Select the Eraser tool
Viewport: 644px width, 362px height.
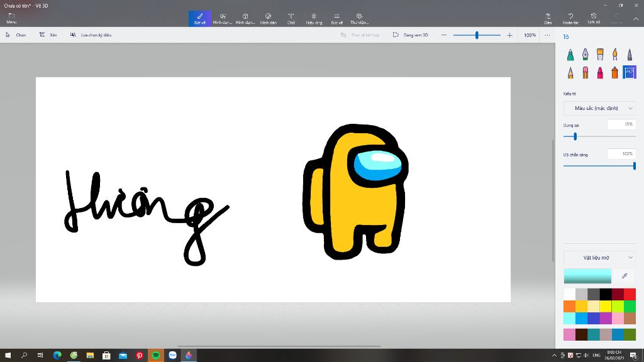point(586,73)
